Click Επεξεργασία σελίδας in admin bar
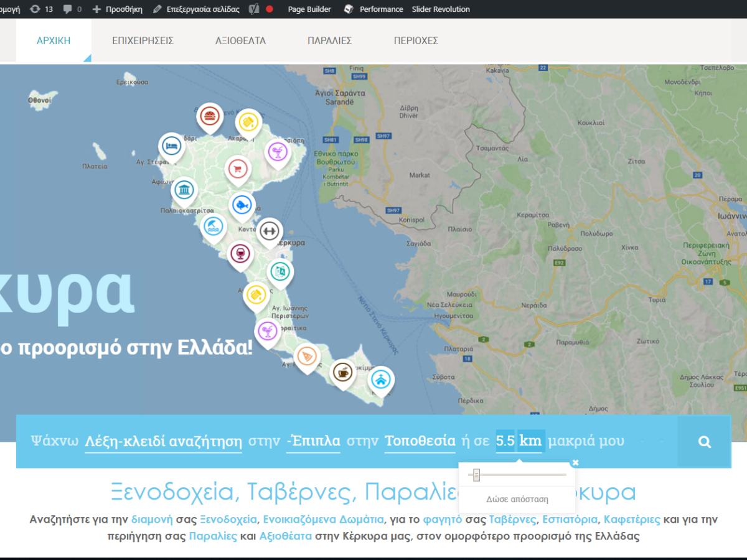The height and width of the screenshot is (560, 747). [196, 9]
